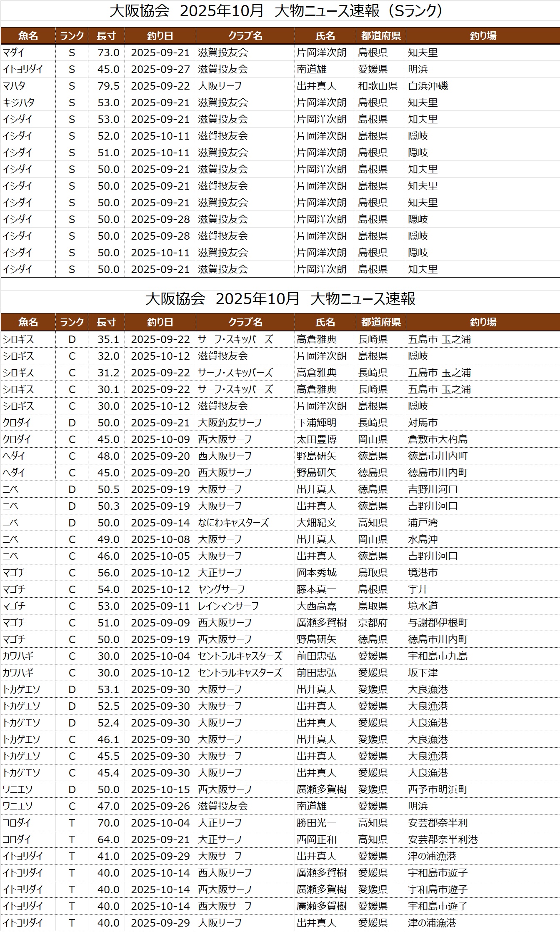Click the 和歌山県 prefecture cell

click(377, 86)
